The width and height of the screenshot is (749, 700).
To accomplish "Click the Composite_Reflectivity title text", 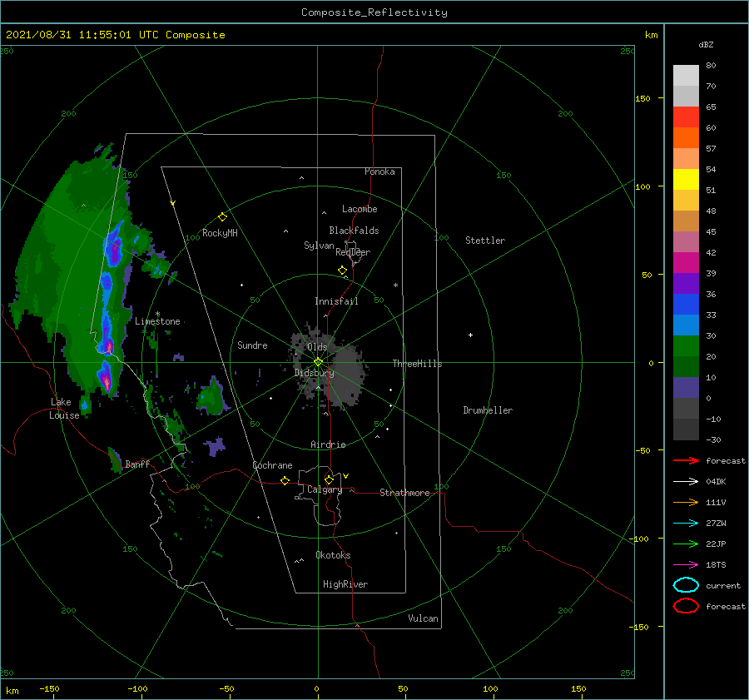I will (x=374, y=12).
